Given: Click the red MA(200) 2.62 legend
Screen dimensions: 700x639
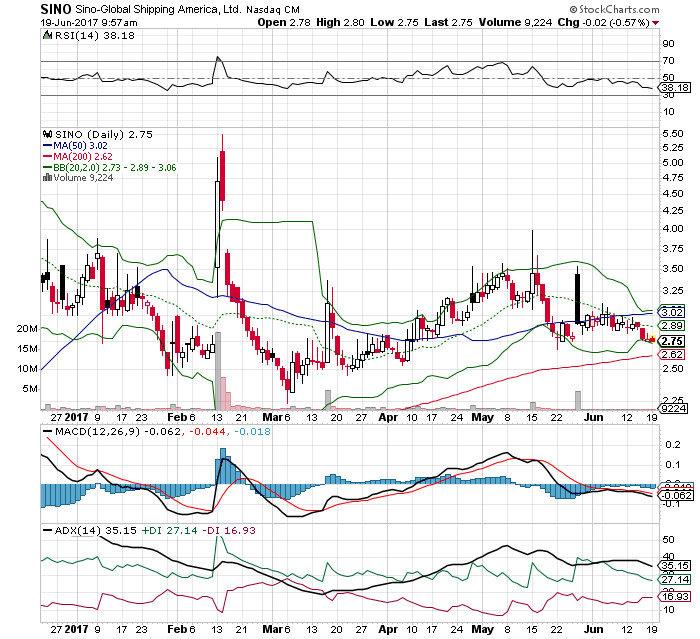Looking at the screenshot, I should pyautogui.click(x=77, y=157).
